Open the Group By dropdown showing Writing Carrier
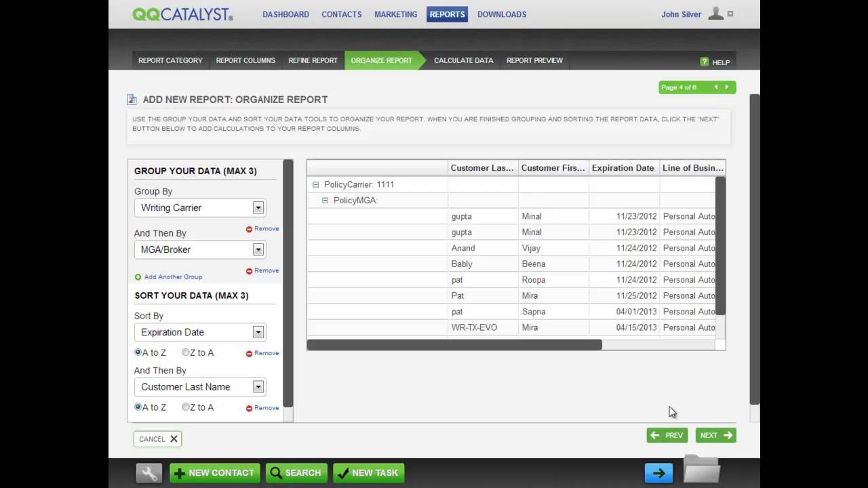Screen dimensions: 868x488 pos(200,208)
